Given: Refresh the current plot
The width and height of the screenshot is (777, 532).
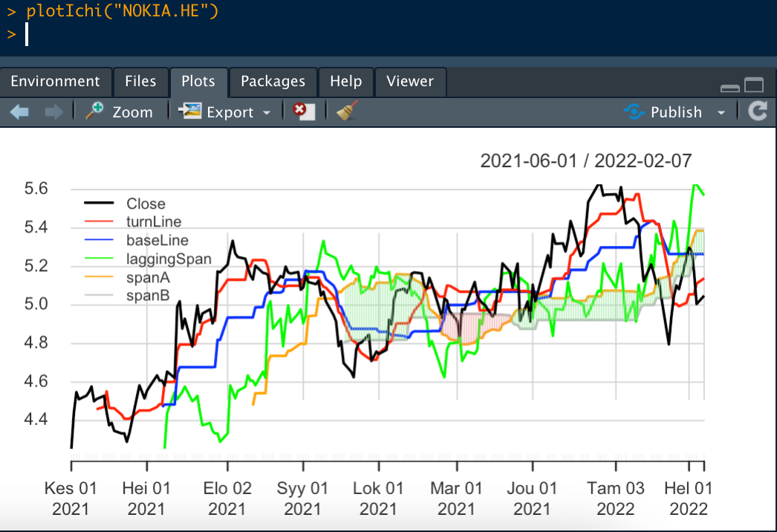Looking at the screenshot, I should (757, 111).
